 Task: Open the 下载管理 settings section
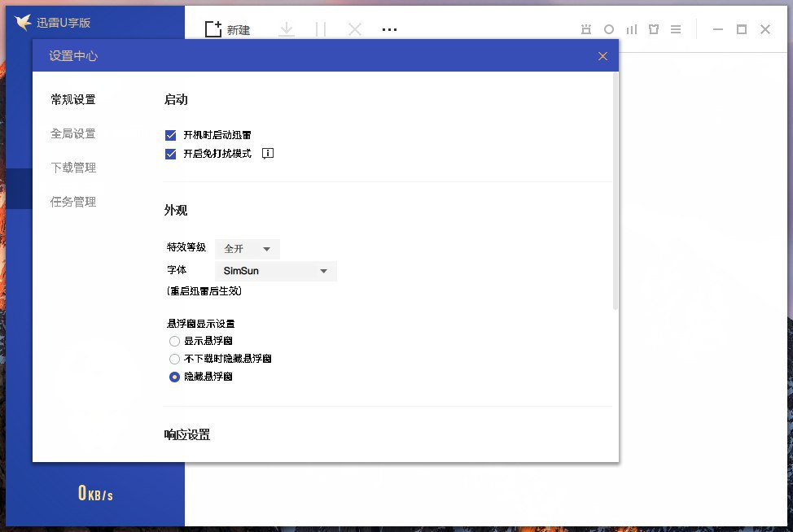(73, 168)
